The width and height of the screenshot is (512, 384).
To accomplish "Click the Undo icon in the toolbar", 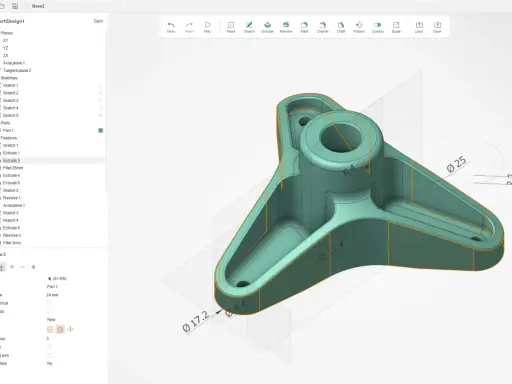I will 171,25.
